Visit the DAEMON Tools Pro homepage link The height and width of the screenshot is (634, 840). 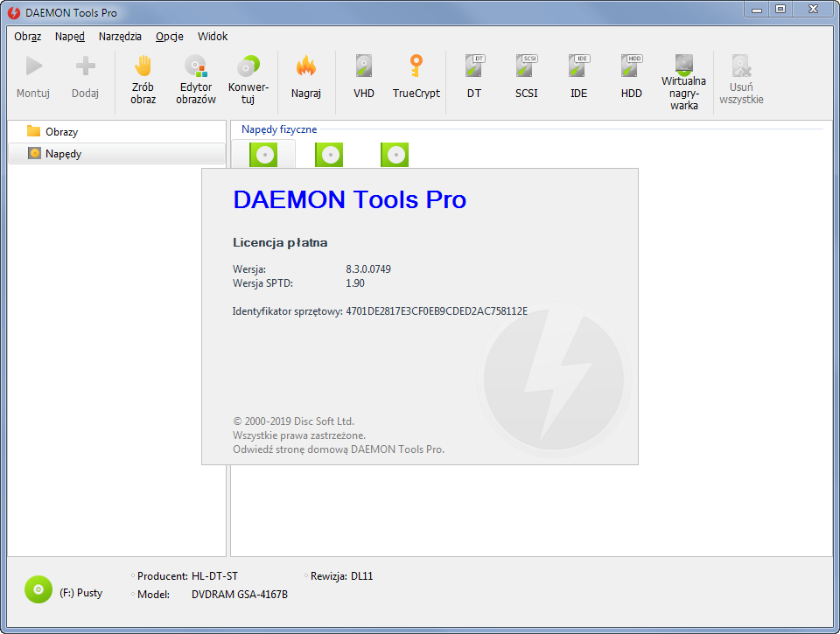[x=339, y=449]
